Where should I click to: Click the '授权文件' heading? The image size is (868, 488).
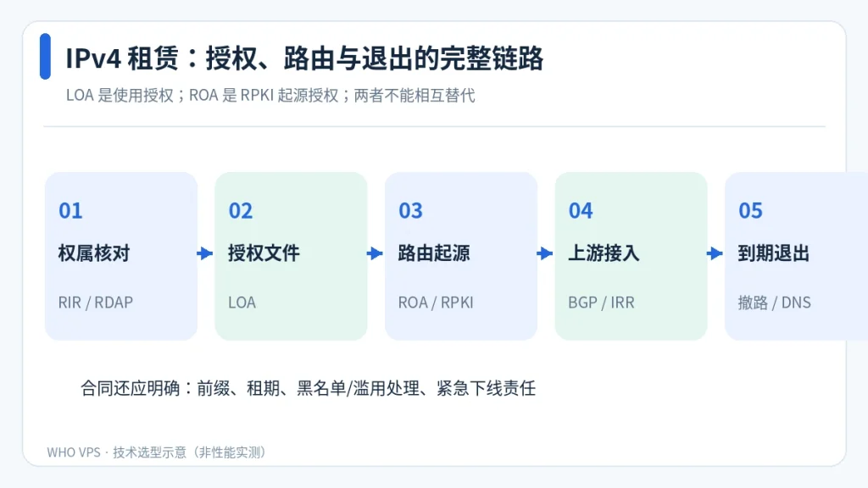click(x=264, y=253)
